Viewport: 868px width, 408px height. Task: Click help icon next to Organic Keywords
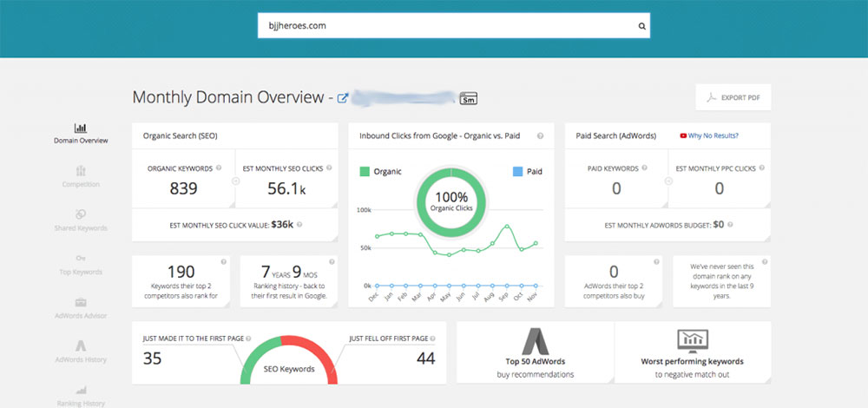218,168
